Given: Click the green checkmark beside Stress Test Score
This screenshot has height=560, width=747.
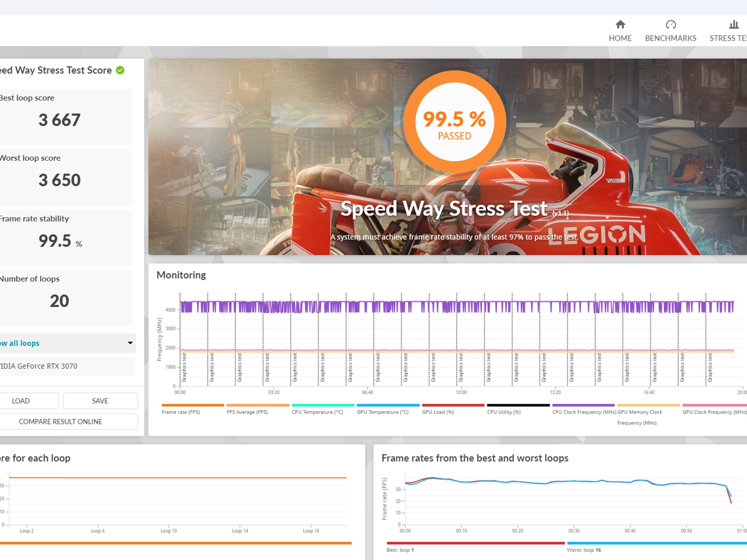Looking at the screenshot, I should pos(120,70).
